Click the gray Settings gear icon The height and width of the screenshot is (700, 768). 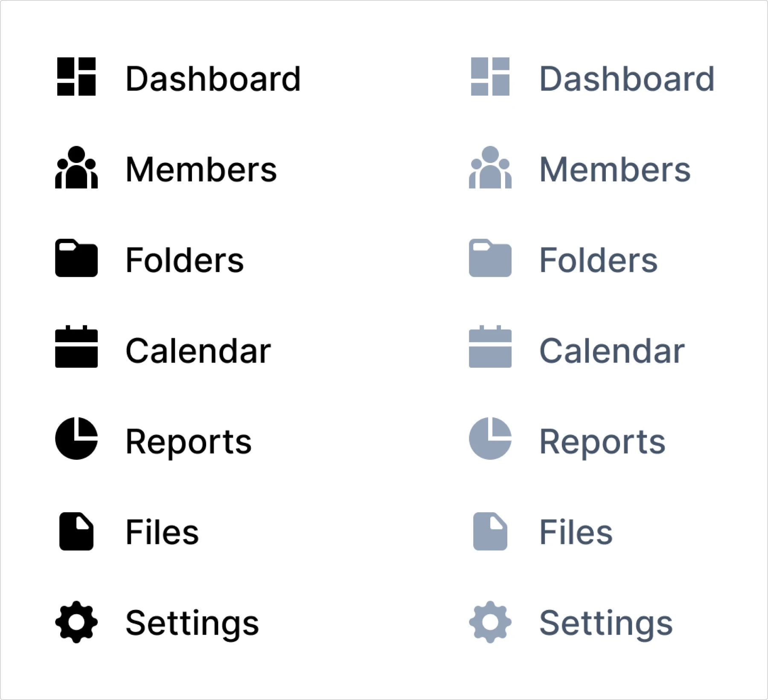490,622
